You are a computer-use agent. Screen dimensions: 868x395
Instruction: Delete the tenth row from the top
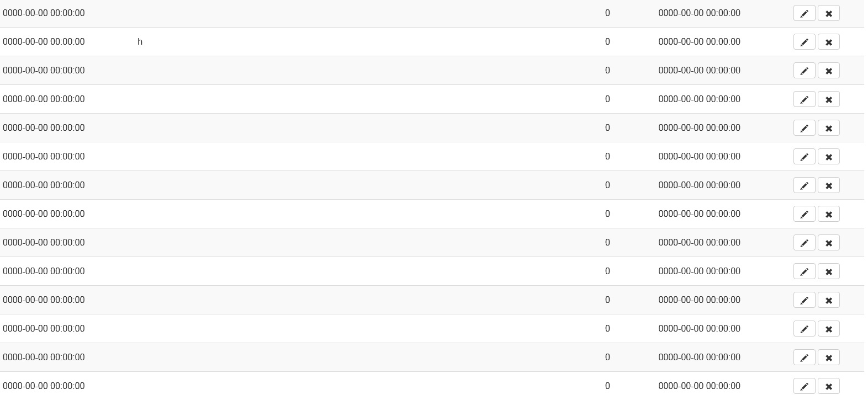pyautogui.click(x=828, y=271)
